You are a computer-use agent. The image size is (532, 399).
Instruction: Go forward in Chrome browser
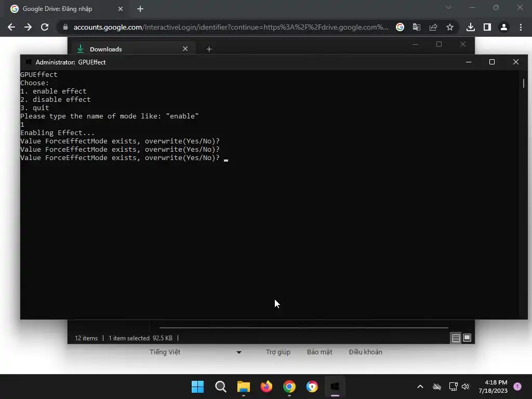[28, 27]
